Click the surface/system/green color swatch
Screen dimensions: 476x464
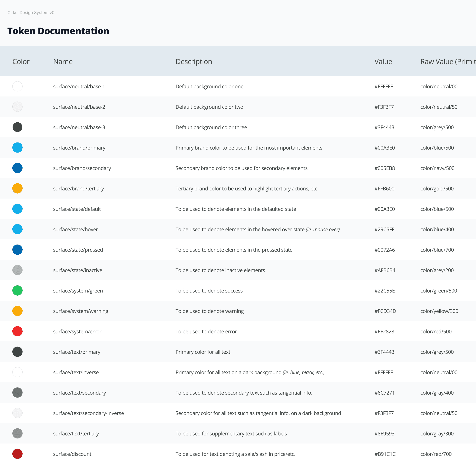17,291
